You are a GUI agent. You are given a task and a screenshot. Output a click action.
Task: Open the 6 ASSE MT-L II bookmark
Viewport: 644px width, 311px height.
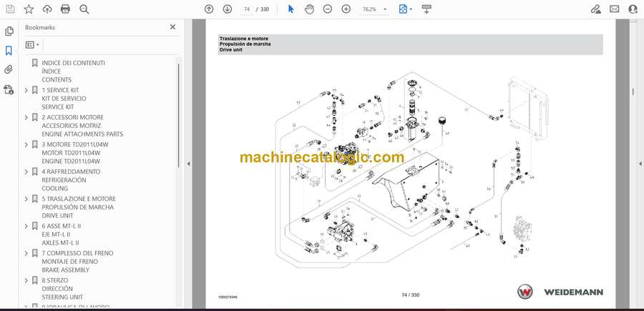(62, 235)
